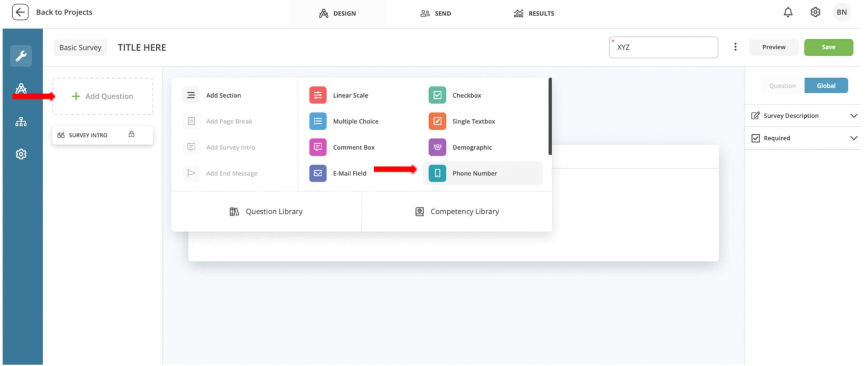The width and height of the screenshot is (868, 366).
Task: Click the Add Section icon
Action: tap(191, 95)
